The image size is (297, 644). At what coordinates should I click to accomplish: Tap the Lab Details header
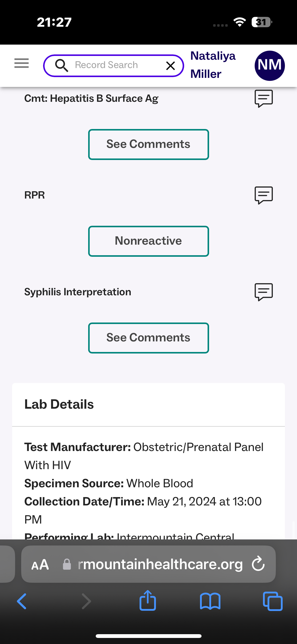[x=59, y=404]
